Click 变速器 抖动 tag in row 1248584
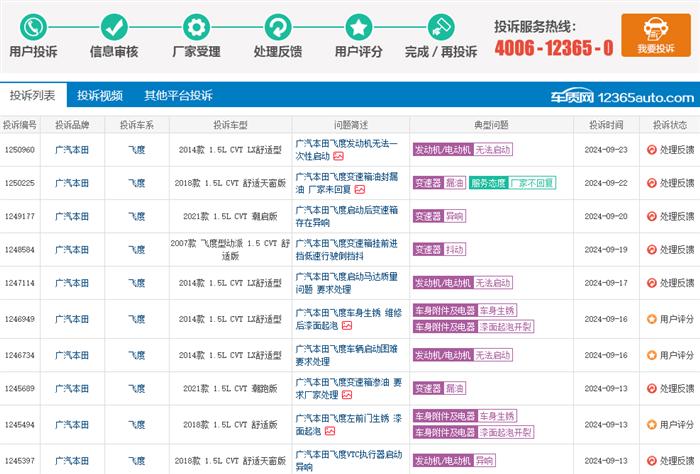Screen dimensions: 700x474 [439, 249]
